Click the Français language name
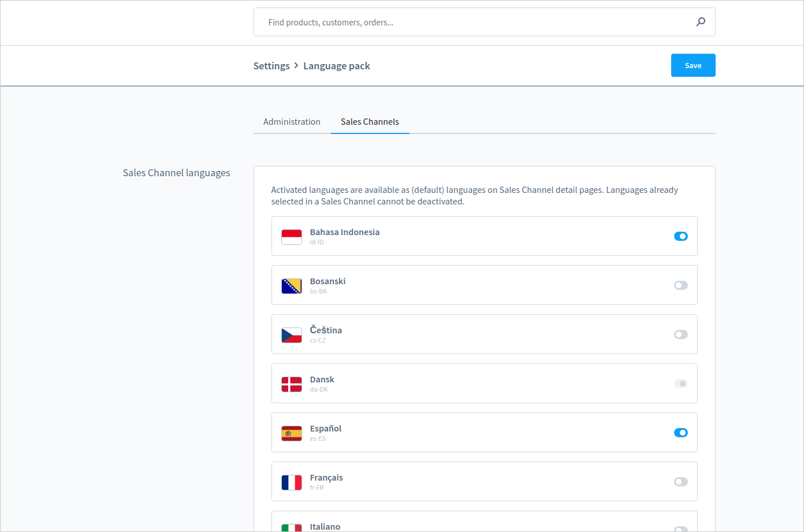The height and width of the screenshot is (532, 804). 326,478
